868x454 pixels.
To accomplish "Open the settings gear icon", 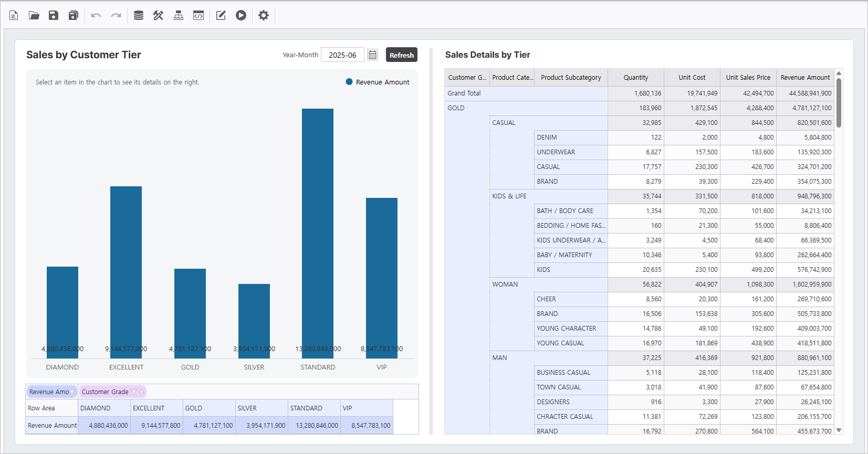I will pos(264,15).
